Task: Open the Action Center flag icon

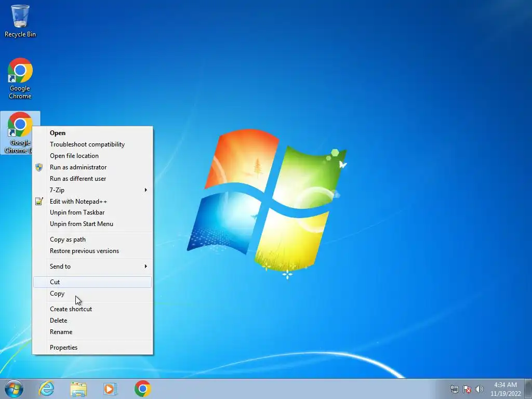Action: [467, 389]
